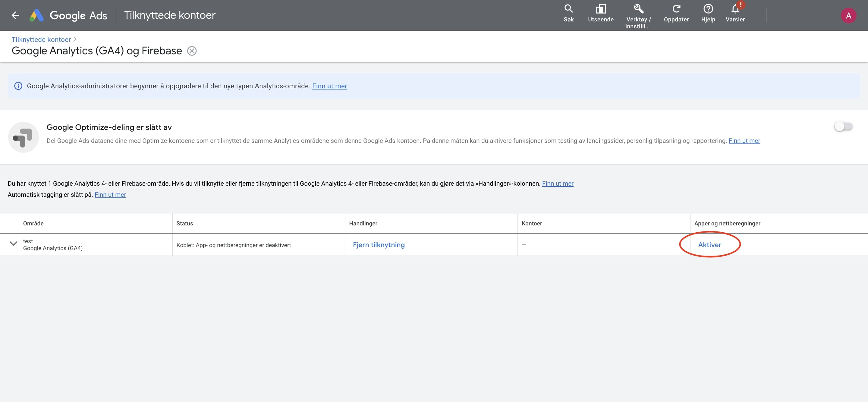Click the back arrow in the header
This screenshot has width=868, height=402.
[x=15, y=15]
